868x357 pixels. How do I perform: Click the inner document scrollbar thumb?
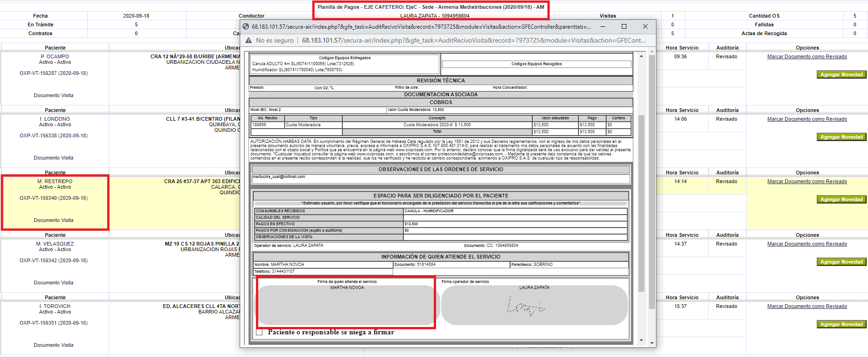pos(641,203)
